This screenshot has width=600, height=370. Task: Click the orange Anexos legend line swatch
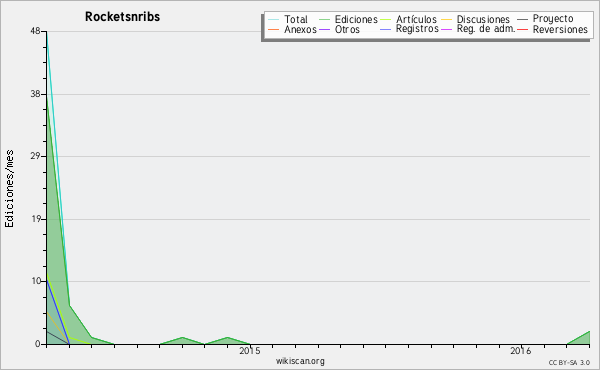[x=274, y=29]
